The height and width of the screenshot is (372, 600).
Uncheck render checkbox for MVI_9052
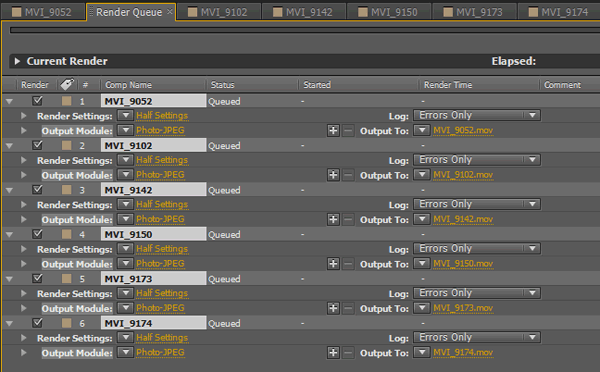(x=37, y=101)
